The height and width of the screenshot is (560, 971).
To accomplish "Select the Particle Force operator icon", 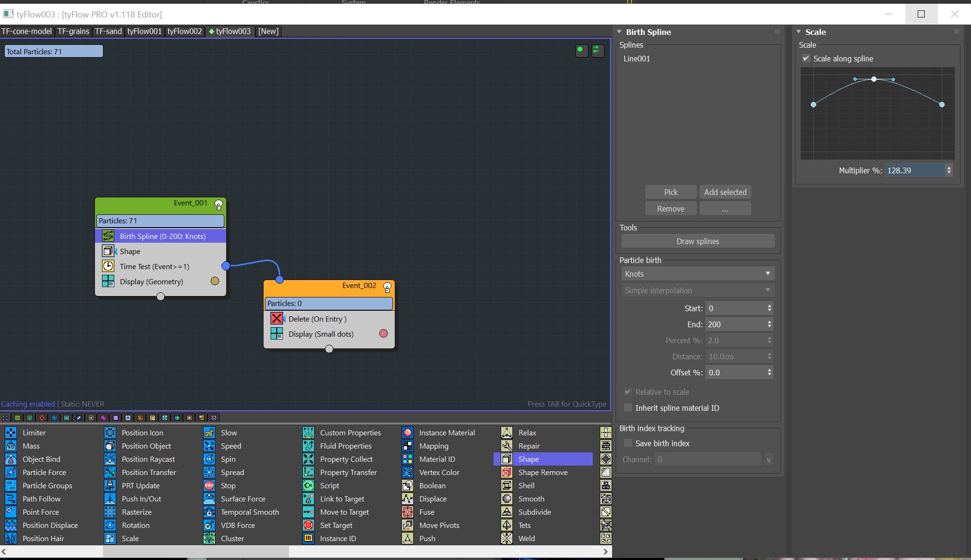I will click(x=11, y=472).
